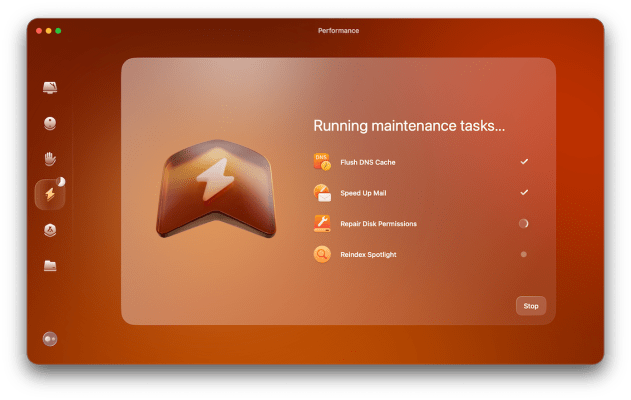
Task: Open the assistant icon at sidebar bottom
Action: (x=50, y=339)
